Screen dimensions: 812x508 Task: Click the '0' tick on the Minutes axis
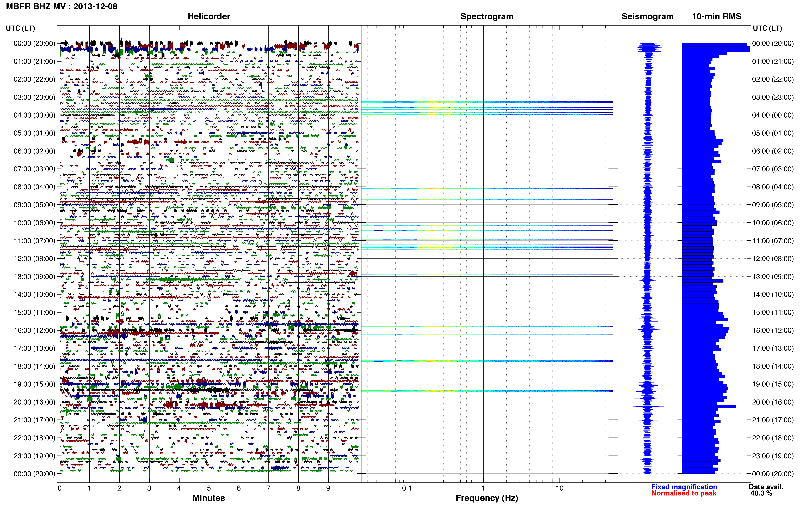point(60,488)
